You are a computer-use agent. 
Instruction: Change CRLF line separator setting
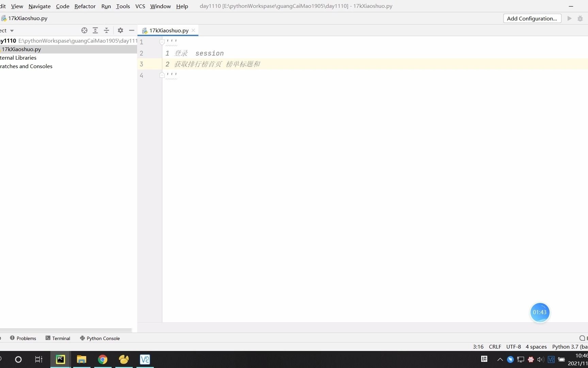tap(495, 347)
